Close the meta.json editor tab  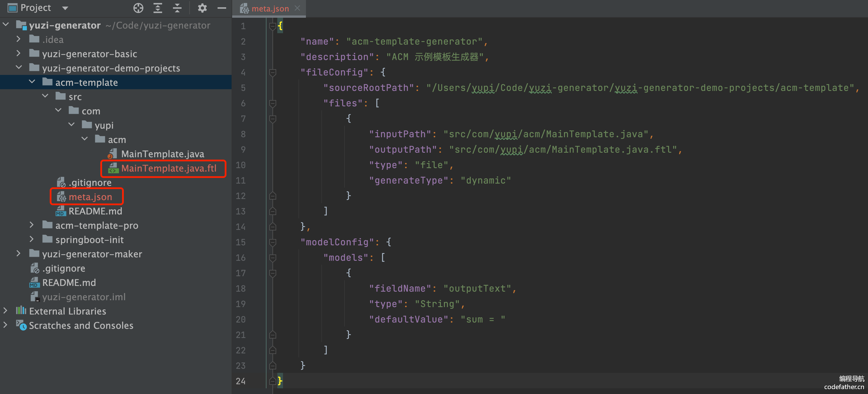click(297, 8)
